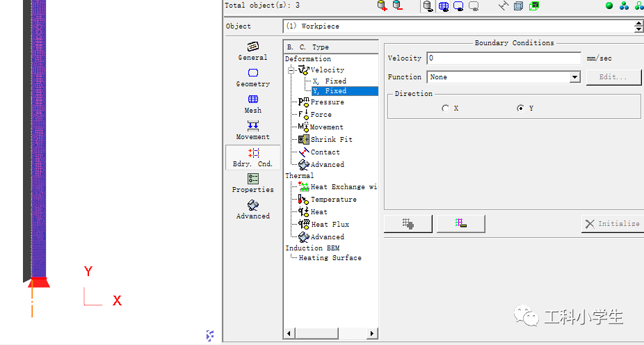Click the green wireframe cube icon
The height and width of the screenshot is (345, 644).
click(534, 6)
